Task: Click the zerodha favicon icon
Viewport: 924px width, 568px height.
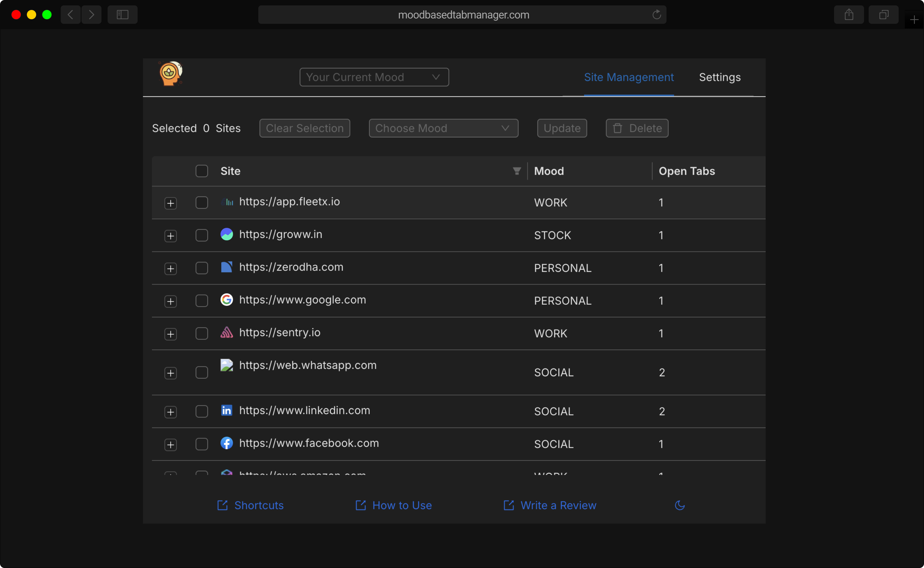Action: 227,267
